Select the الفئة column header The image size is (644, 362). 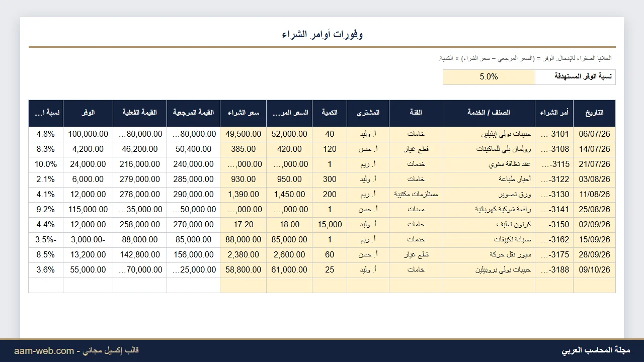point(416,113)
